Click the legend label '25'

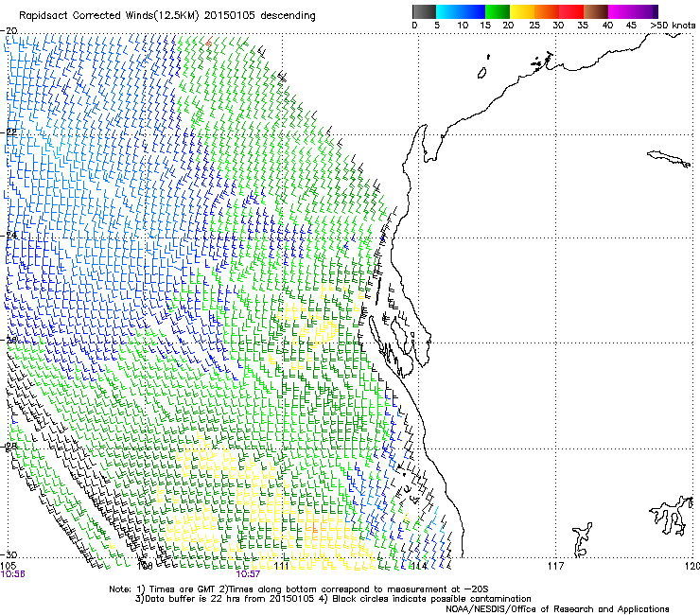coord(534,26)
